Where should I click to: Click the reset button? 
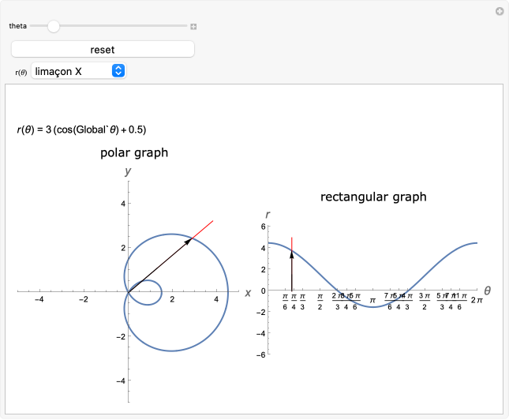(x=103, y=50)
